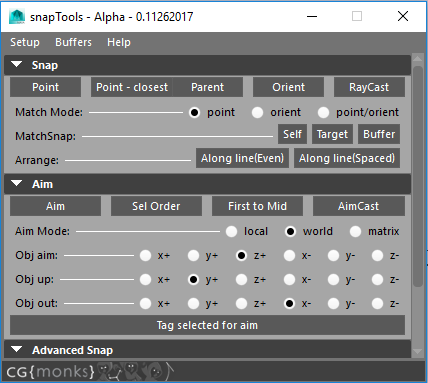This screenshot has width=428, height=383.
Task: Set Obj up to z+
Action: 241,280
